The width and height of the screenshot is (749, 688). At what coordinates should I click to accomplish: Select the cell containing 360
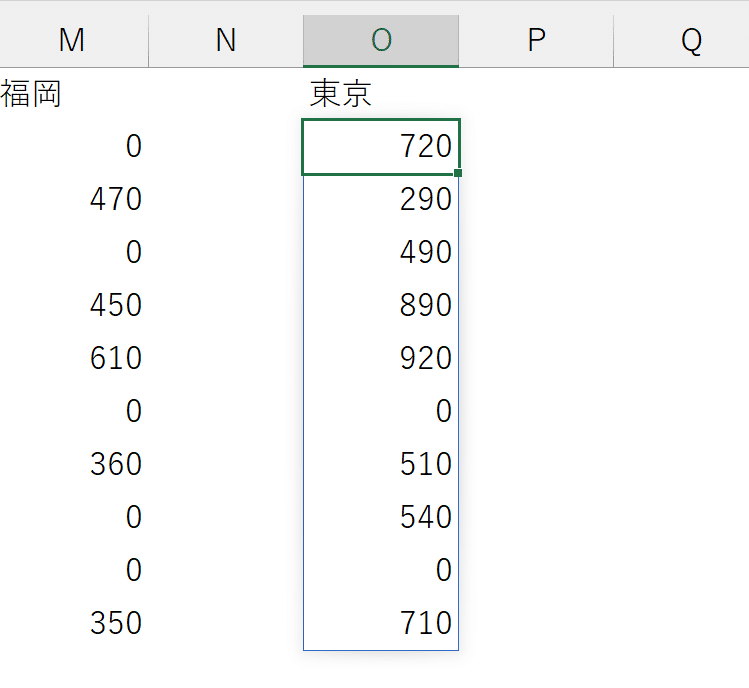click(74, 464)
